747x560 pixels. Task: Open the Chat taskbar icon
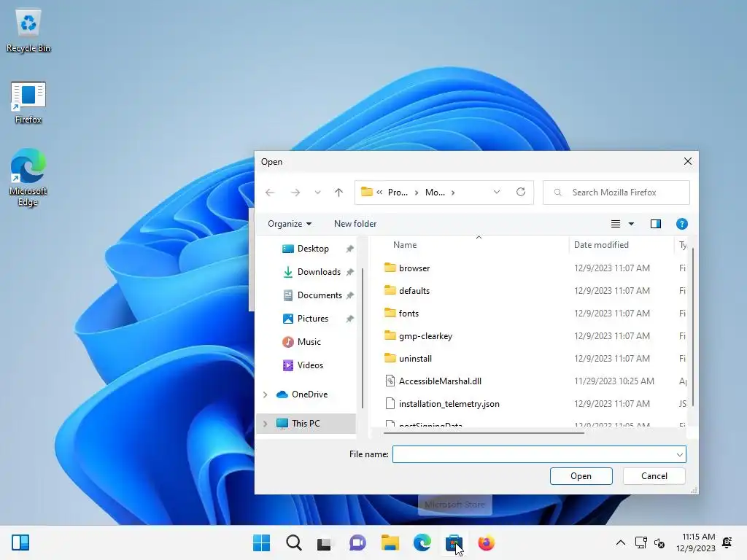click(357, 542)
